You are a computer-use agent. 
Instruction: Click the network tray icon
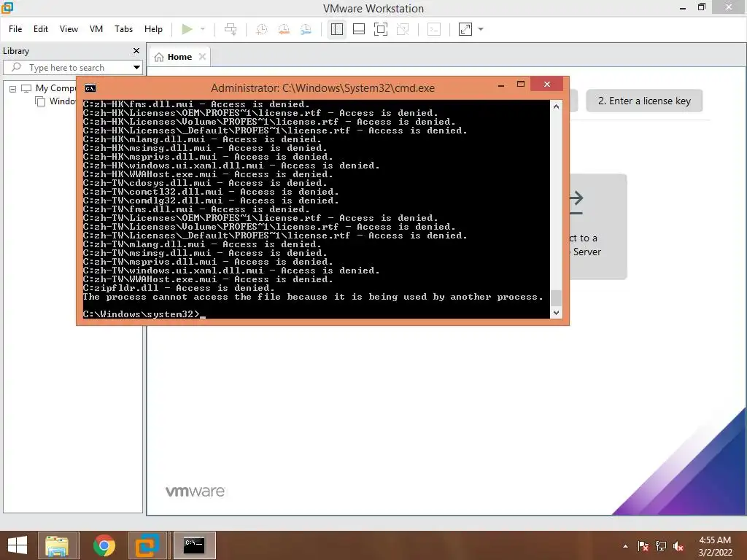pos(661,546)
